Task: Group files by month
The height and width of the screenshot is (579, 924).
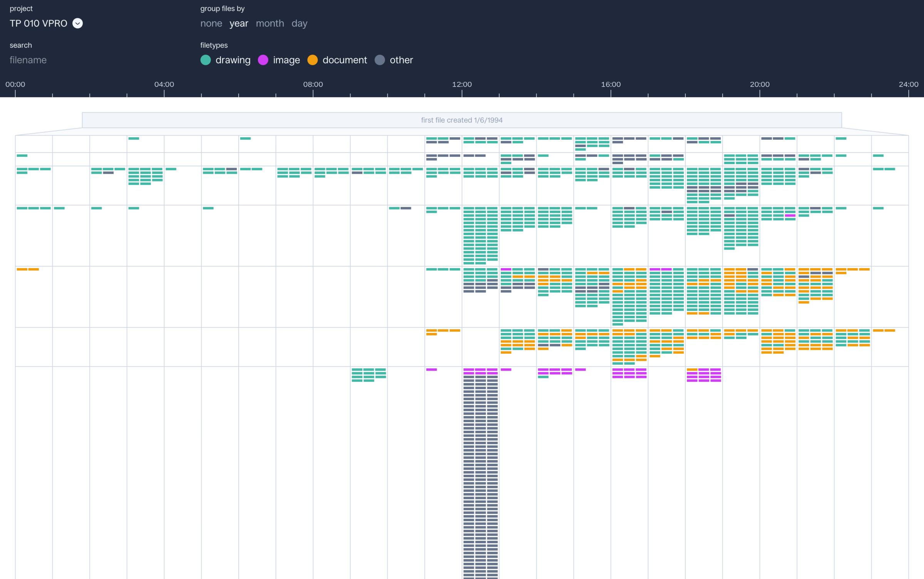Action: point(270,23)
